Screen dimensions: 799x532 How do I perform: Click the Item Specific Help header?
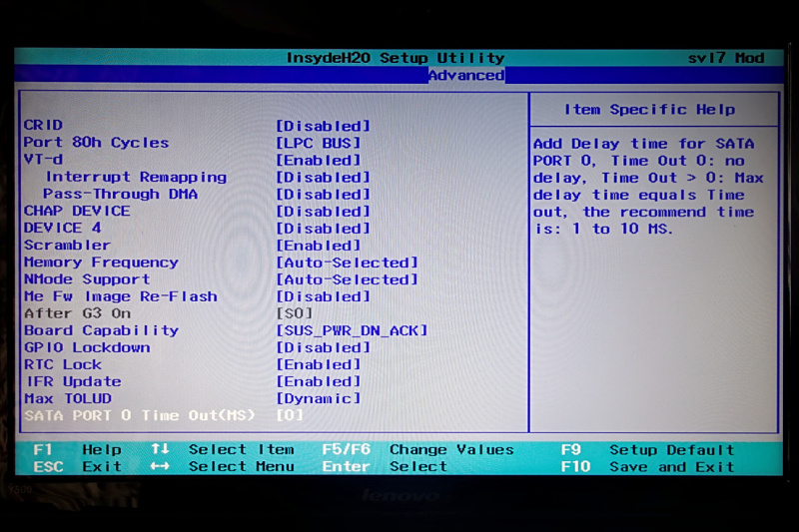(650, 110)
